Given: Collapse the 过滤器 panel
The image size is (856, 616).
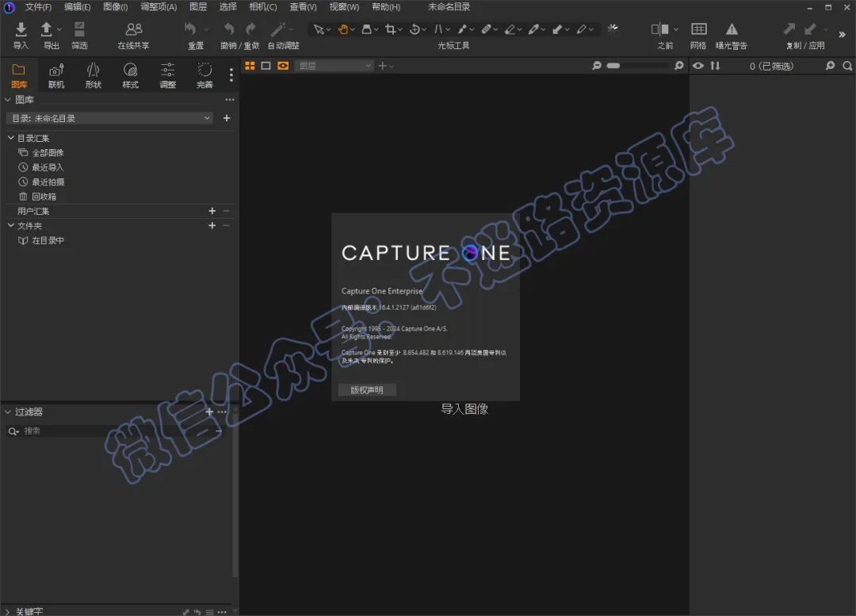Looking at the screenshot, I should point(8,411).
